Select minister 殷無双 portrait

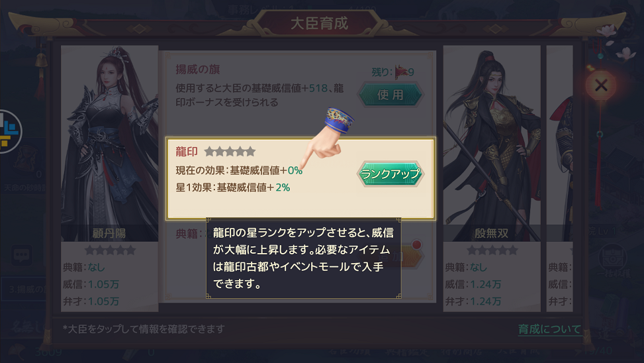pos(492,143)
